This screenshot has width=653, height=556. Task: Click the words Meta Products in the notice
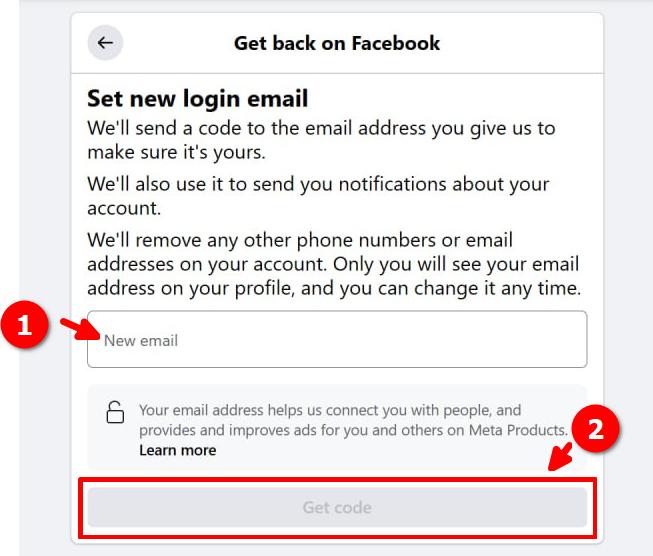518,430
